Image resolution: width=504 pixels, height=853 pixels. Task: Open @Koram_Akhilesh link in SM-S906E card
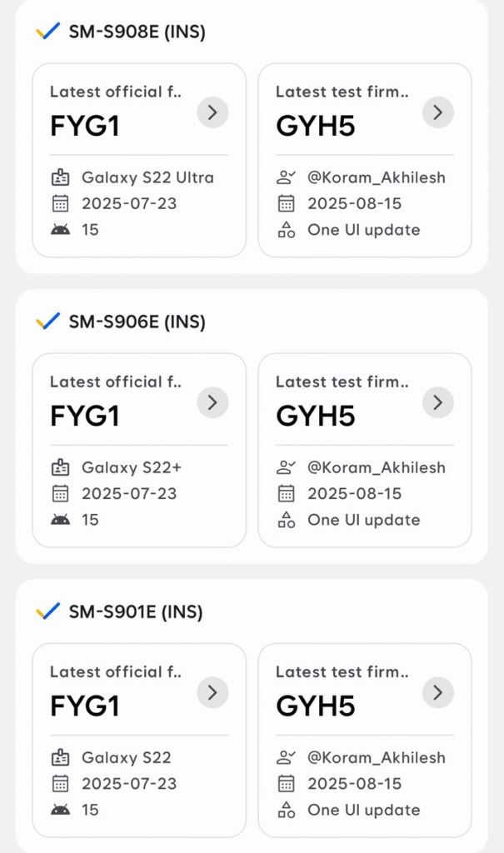pyautogui.click(x=377, y=467)
